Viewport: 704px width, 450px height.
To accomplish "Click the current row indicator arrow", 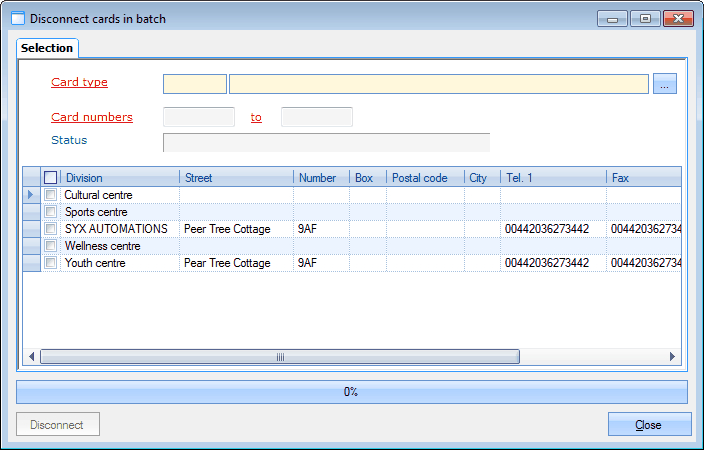I will [x=30, y=195].
